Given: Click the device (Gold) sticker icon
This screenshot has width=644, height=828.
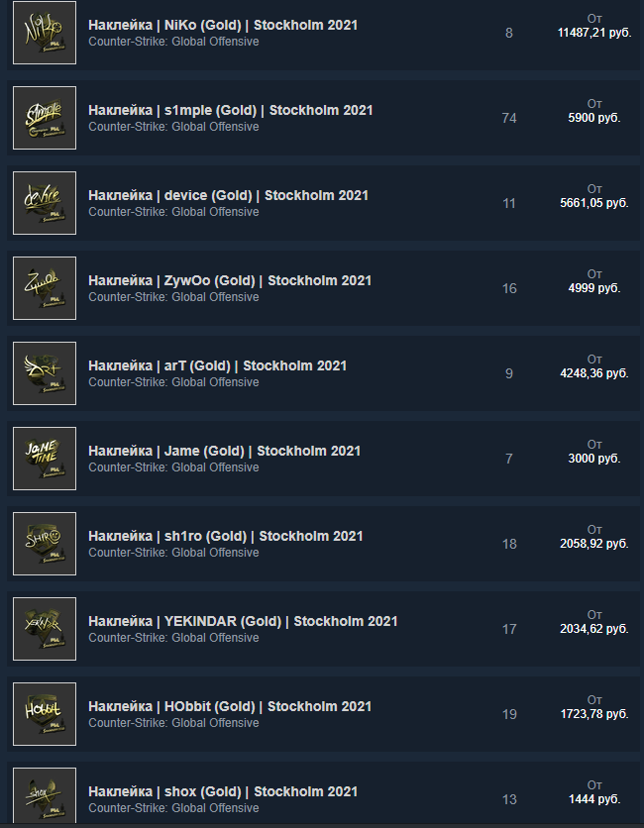Looking at the screenshot, I should 45,203.
